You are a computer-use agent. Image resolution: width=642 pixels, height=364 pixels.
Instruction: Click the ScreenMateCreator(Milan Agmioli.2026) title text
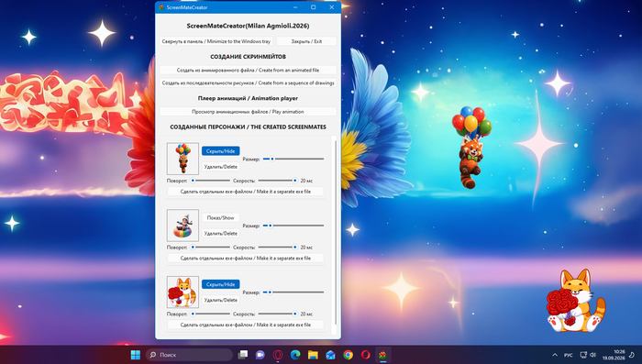(x=249, y=26)
